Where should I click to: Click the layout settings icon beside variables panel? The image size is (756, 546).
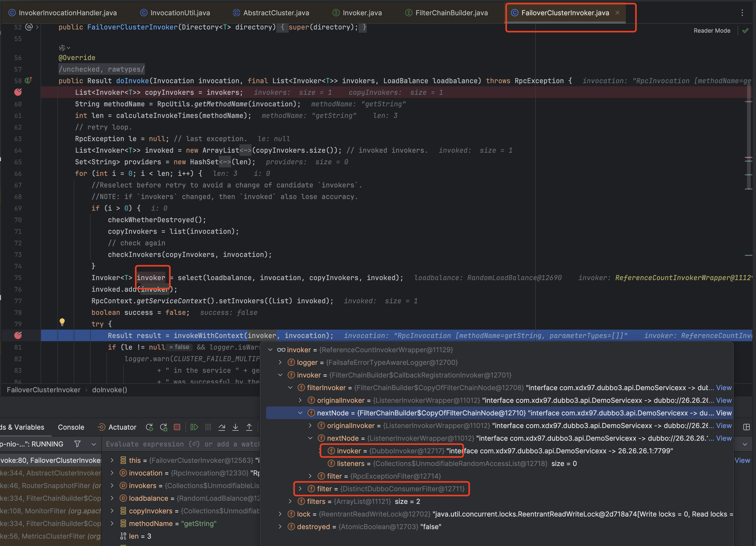(x=746, y=427)
